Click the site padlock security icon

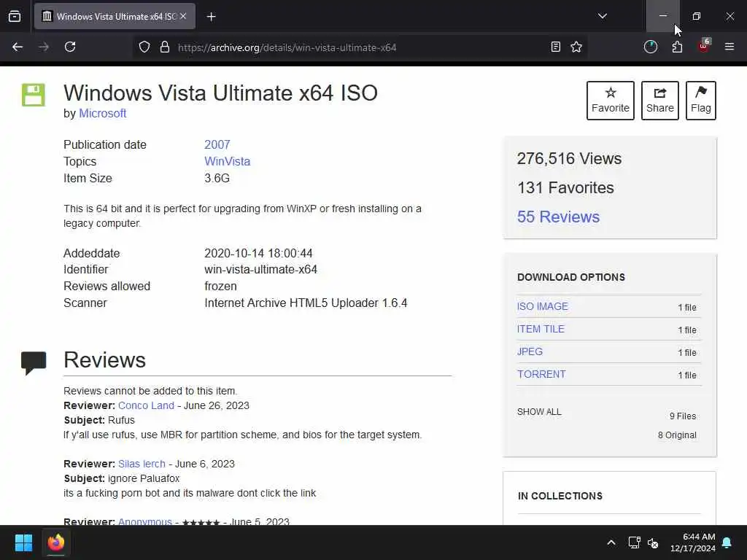pos(165,47)
